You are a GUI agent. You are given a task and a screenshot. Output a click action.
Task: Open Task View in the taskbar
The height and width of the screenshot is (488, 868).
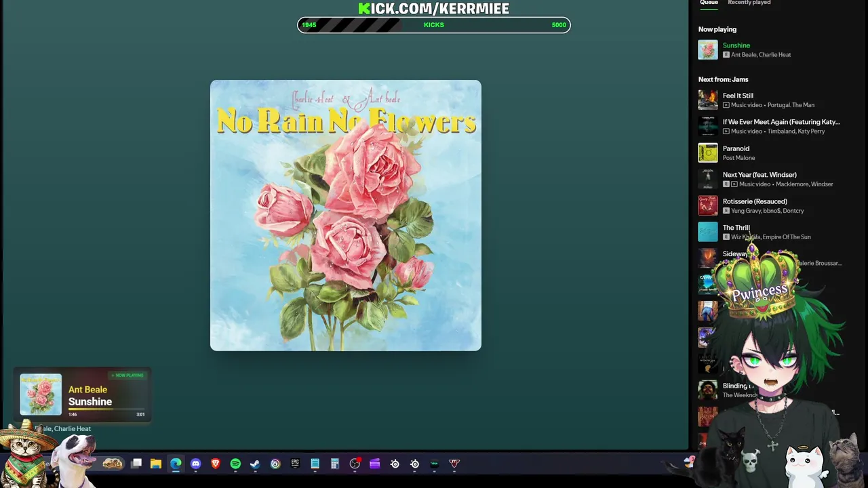click(136, 464)
